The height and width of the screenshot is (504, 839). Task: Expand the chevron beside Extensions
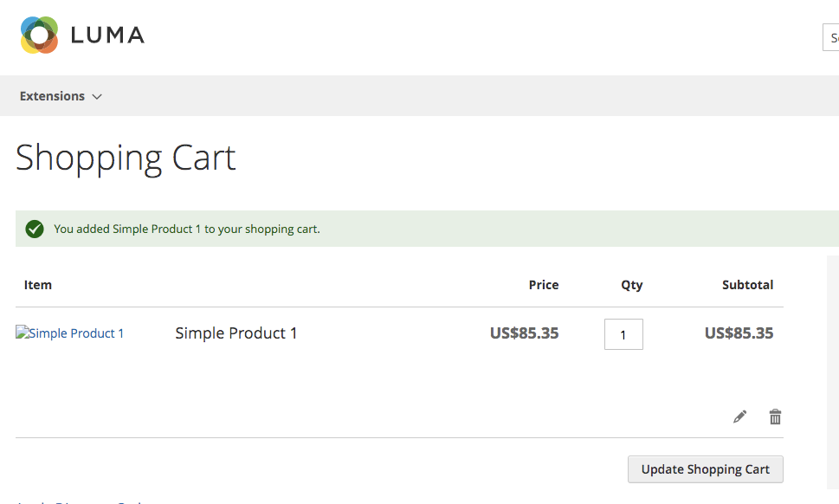pyautogui.click(x=97, y=97)
